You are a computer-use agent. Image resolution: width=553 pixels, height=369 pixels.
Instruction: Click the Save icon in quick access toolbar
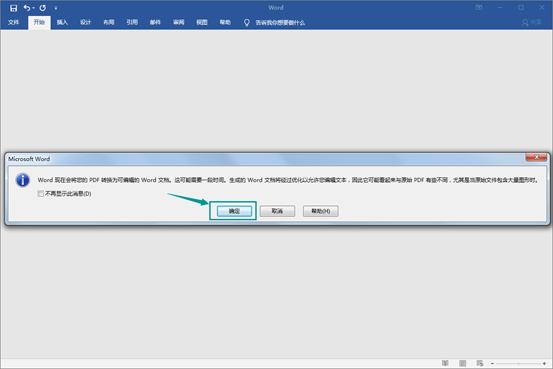click(x=13, y=8)
